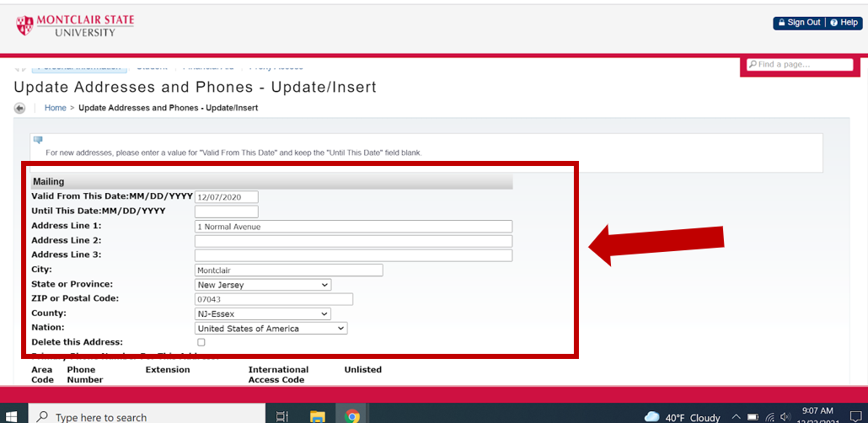The width and height of the screenshot is (868, 423).
Task: Click the Sign Out button
Action: point(798,23)
